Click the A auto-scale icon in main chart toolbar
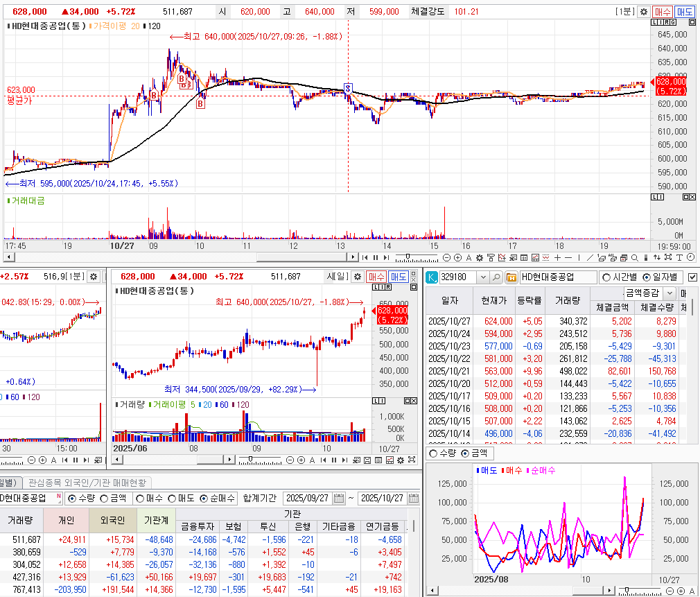This screenshot has width=700, height=597. [x=469, y=258]
